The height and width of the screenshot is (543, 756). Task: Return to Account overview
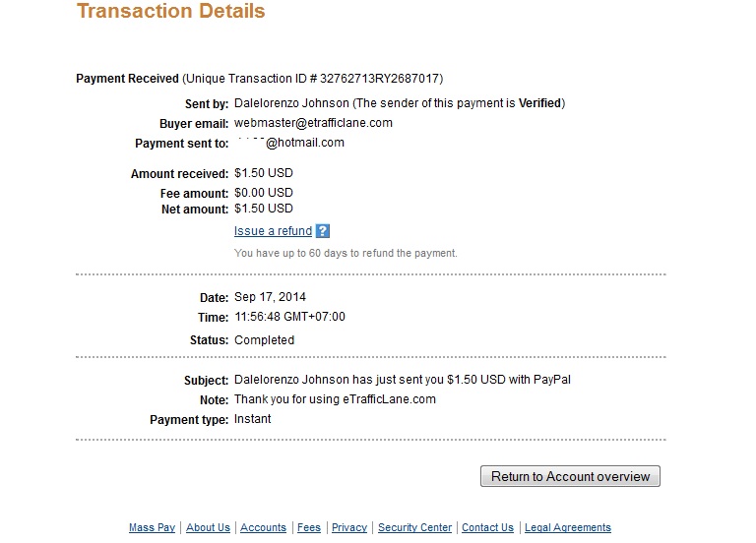[x=570, y=476]
